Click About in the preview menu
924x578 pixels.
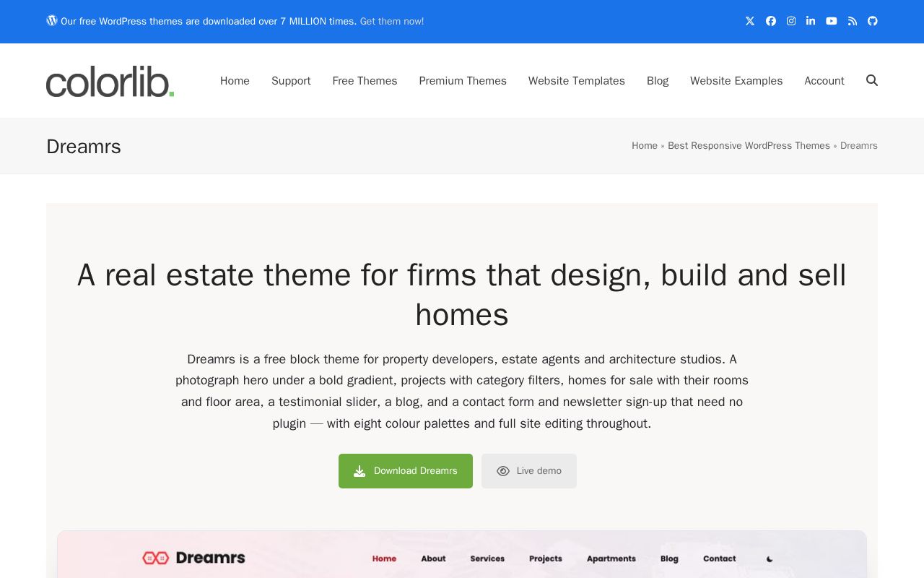[433, 558]
